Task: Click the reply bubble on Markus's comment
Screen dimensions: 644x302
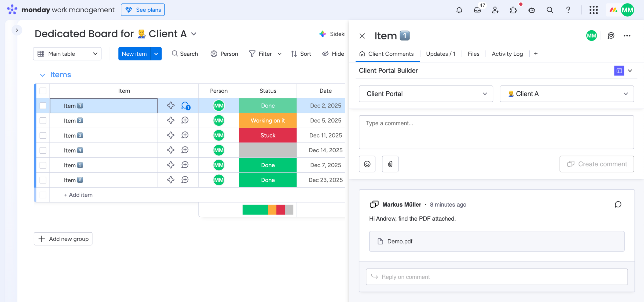Action: coord(618,204)
